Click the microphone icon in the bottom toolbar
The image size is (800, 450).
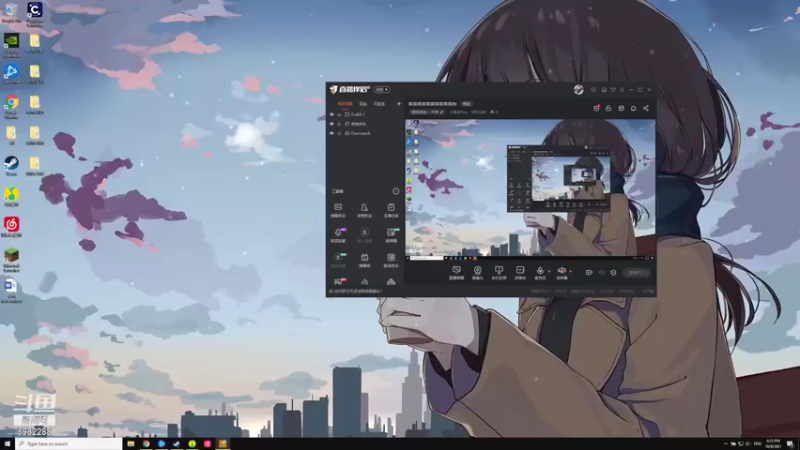(x=540, y=272)
